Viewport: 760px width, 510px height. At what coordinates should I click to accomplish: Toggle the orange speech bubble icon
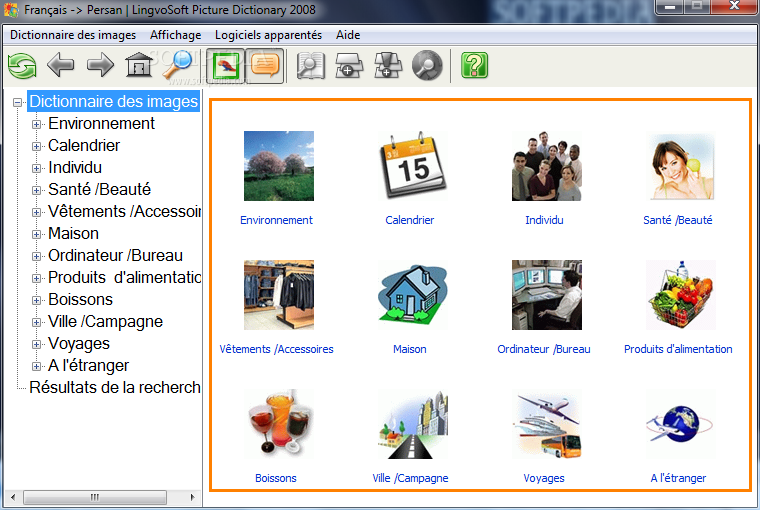[x=265, y=65]
